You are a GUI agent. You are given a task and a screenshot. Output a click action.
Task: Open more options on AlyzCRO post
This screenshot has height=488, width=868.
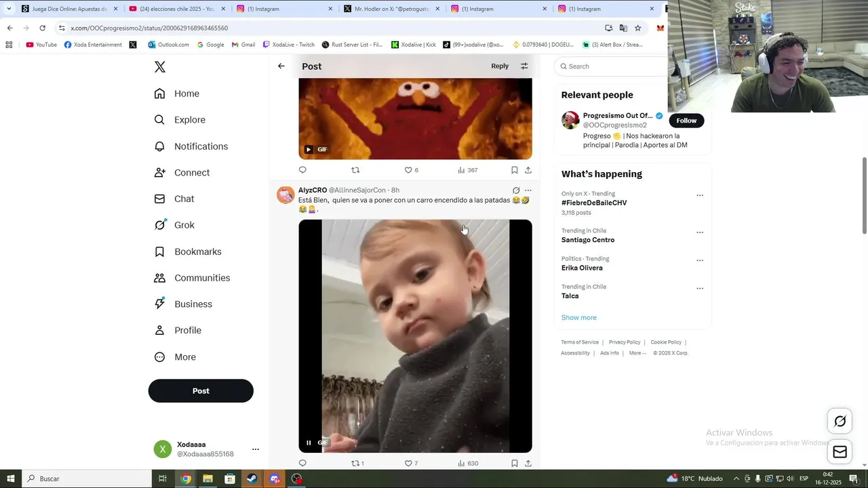(x=528, y=190)
